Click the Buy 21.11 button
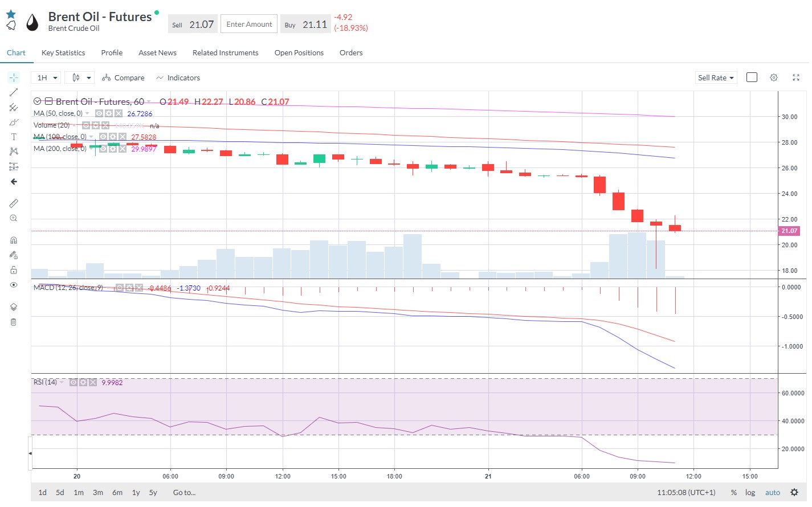812x507 pixels. (x=306, y=24)
